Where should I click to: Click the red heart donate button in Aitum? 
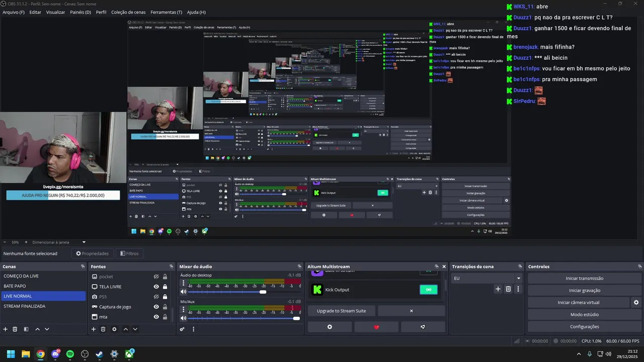(376, 327)
